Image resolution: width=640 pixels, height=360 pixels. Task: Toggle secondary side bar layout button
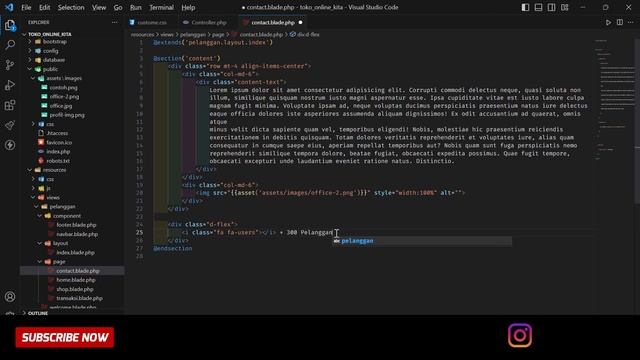point(551,7)
